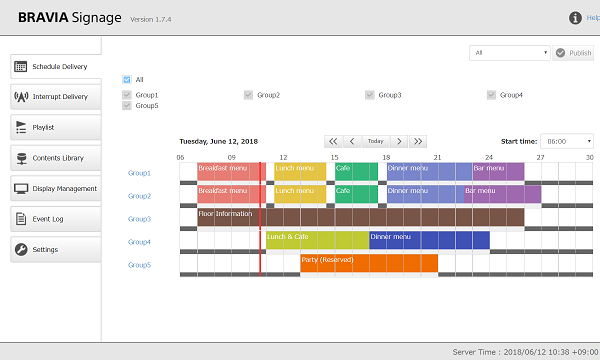Open the info icon beside Help
Image resolution: width=600 pixels, height=360 pixels.
point(575,18)
